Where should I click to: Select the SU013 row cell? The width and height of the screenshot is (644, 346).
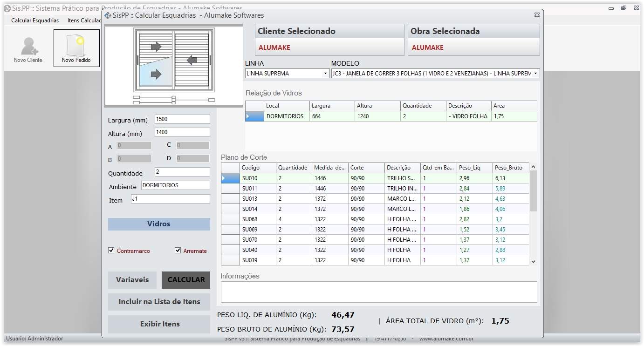pyautogui.click(x=258, y=199)
